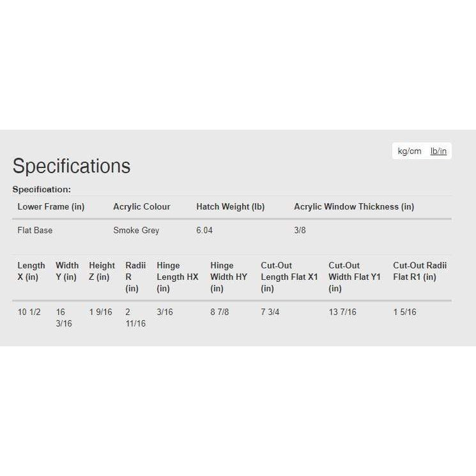Image resolution: width=476 pixels, height=476 pixels.
Task: Click the Lower Frame (in) column header
Action: click(x=51, y=206)
